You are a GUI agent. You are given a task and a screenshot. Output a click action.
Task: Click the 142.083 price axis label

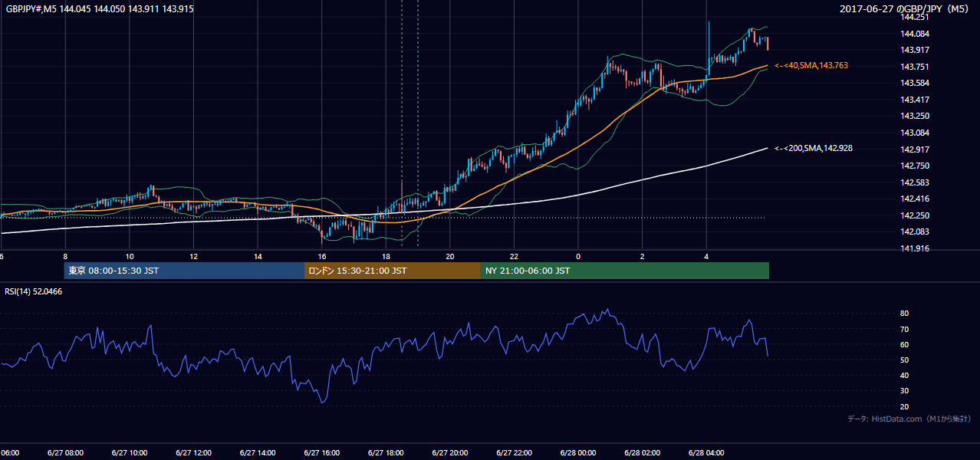pos(915,232)
